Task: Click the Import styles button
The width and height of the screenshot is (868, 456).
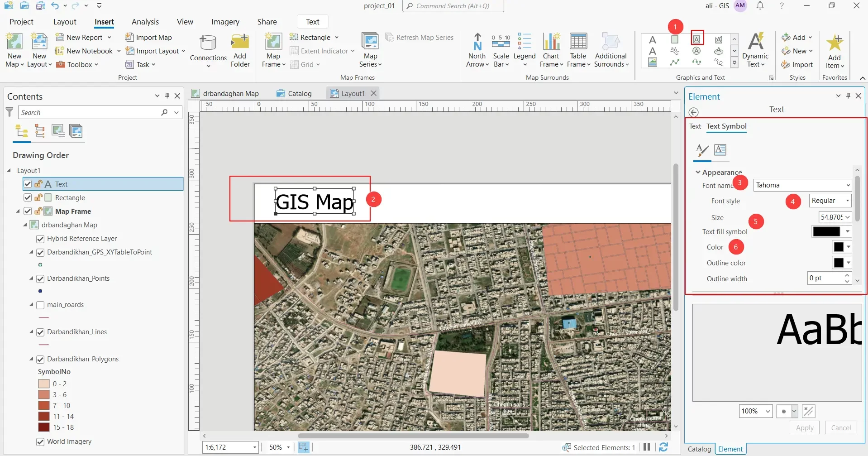Action: tap(797, 65)
